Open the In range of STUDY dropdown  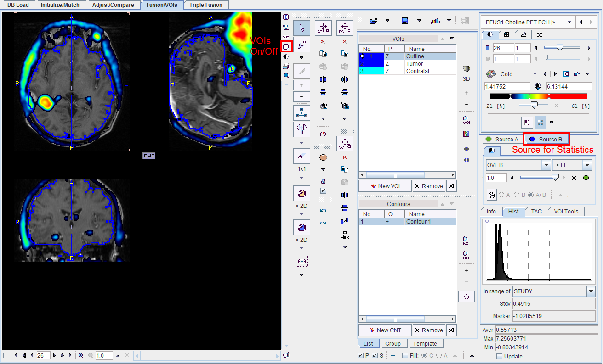point(591,291)
